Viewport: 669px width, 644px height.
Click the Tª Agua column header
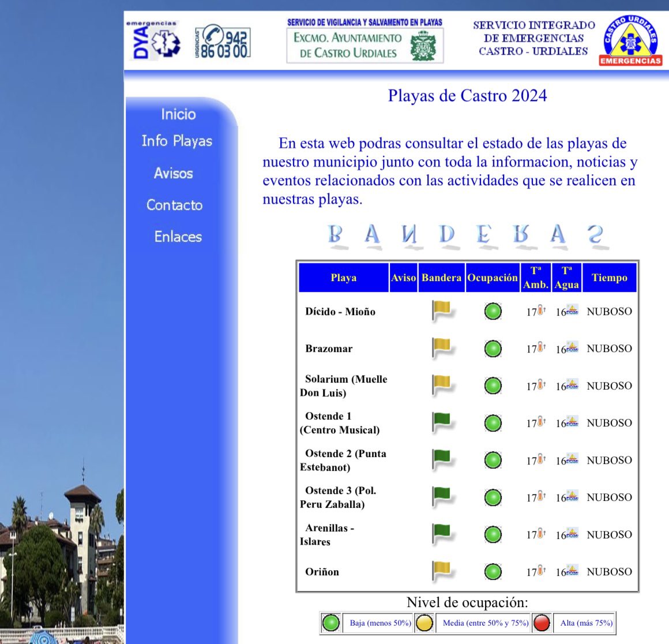pos(566,278)
